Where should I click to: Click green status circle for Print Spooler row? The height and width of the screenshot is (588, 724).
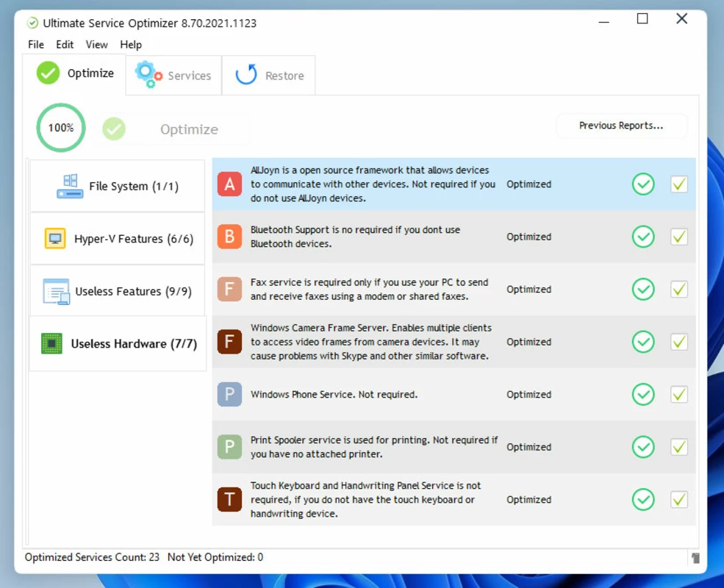tap(643, 447)
